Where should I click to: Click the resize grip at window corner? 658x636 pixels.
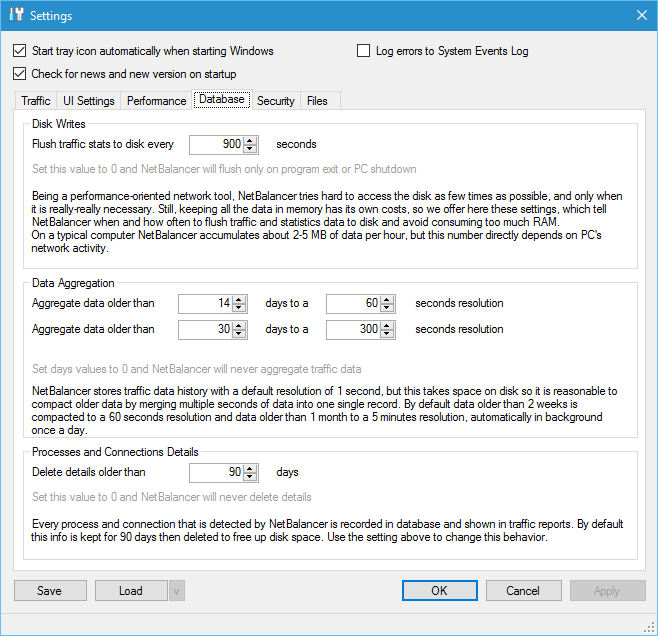click(649, 627)
